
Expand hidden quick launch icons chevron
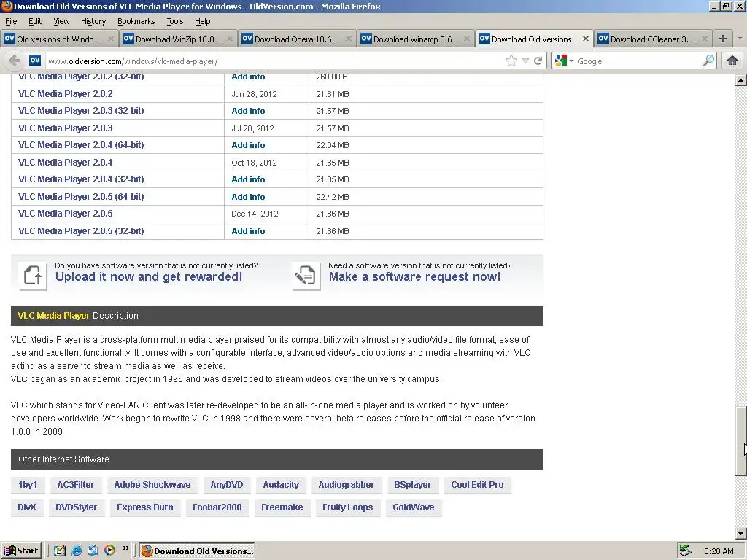[125, 548]
